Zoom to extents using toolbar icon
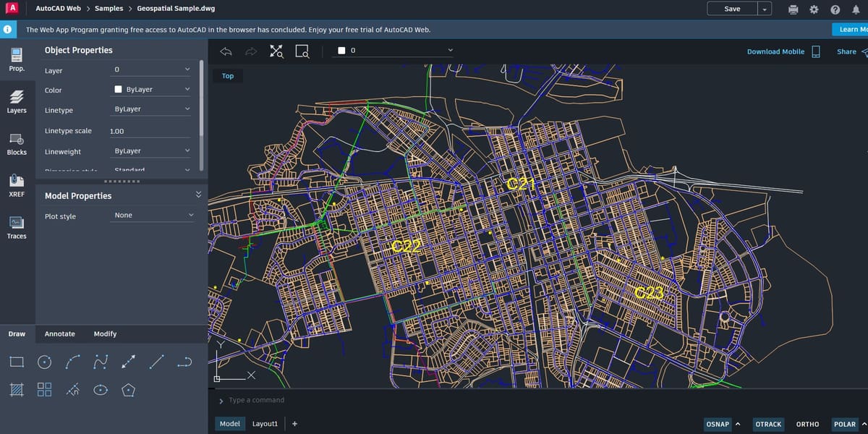Image resolution: width=868 pixels, height=434 pixels. point(277,51)
